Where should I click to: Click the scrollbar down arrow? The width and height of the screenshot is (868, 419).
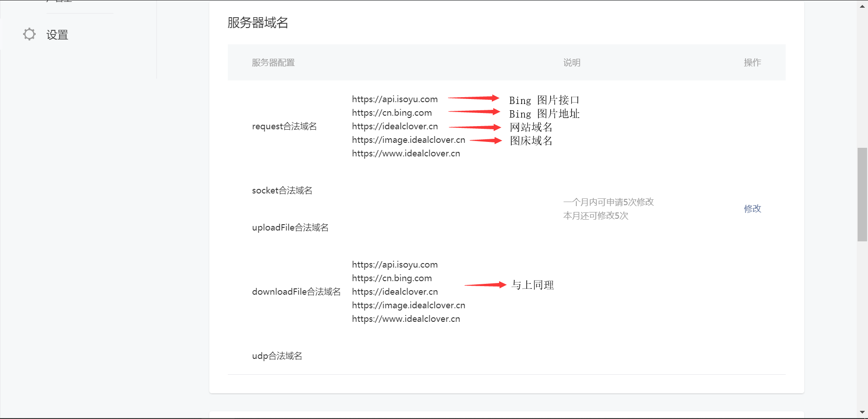862,412
